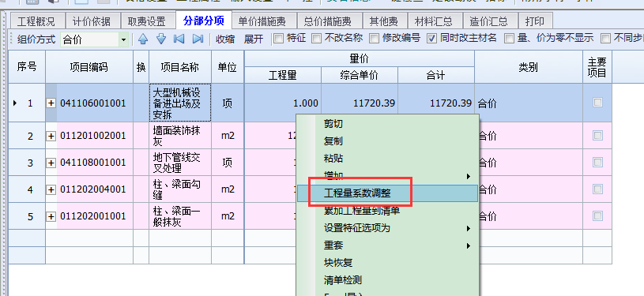Expand row 011202004001 with plus sign
The height and width of the screenshot is (296, 644).
pyautogui.click(x=51, y=189)
